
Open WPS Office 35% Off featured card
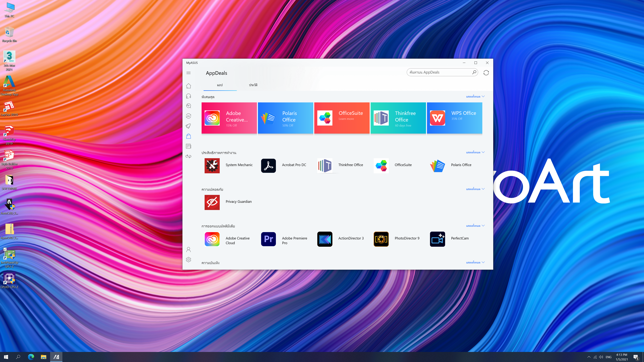[x=454, y=118]
